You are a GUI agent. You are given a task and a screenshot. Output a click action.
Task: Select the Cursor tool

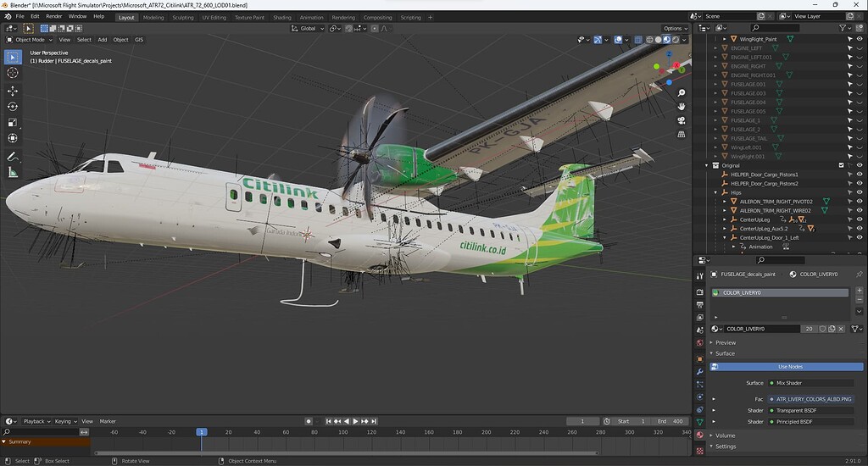click(13, 73)
